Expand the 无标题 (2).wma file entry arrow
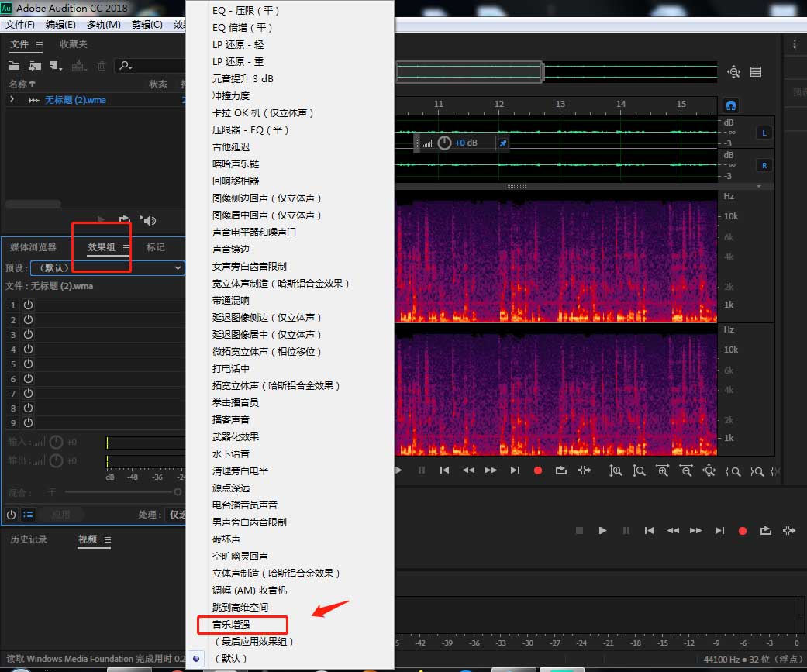The image size is (807, 672). [x=12, y=99]
